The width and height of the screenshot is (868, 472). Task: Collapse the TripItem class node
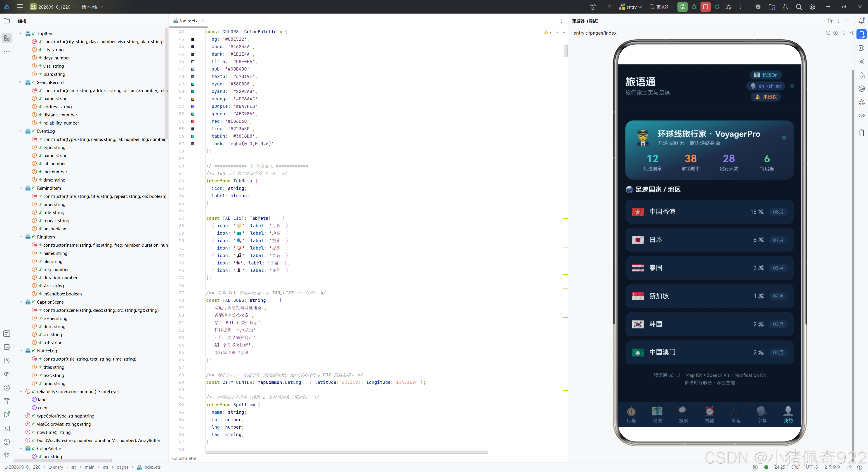click(21, 33)
